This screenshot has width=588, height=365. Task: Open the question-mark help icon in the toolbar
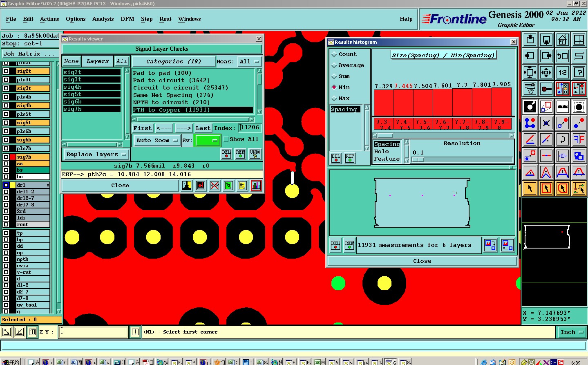(579, 73)
